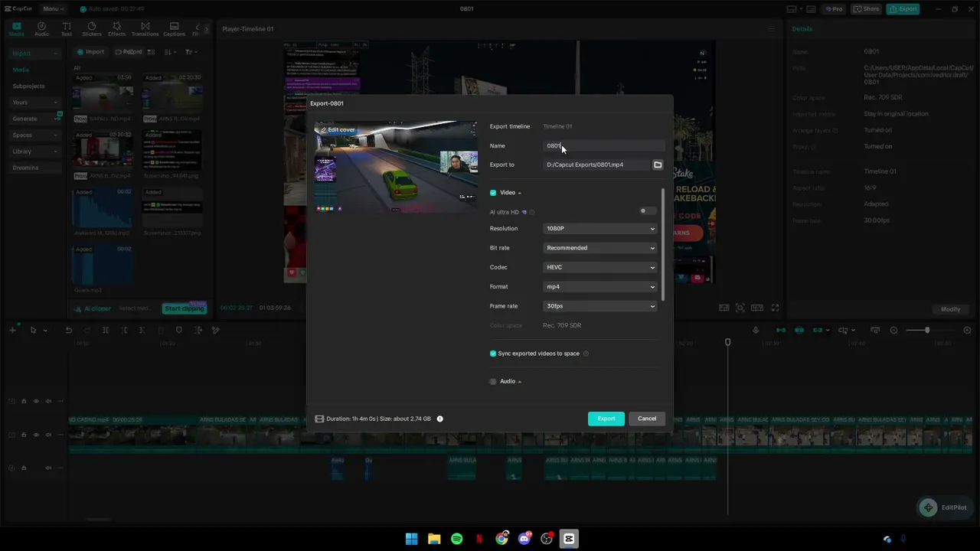Click the undo icon in timeline toolbar

[x=68, y=330]
